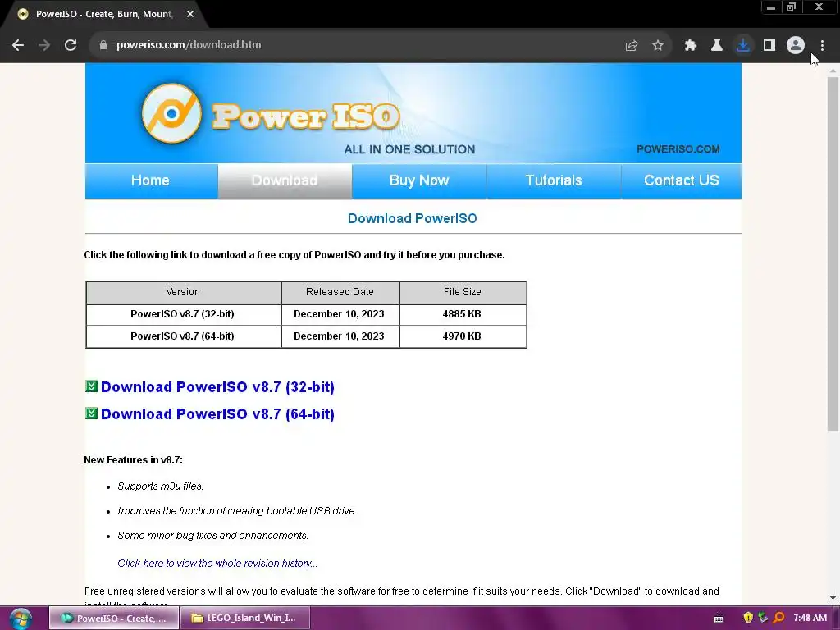This screenshot has height=630, width=840.
Task: Open the Tutorials navigation tab
Action: pos(554,181)
